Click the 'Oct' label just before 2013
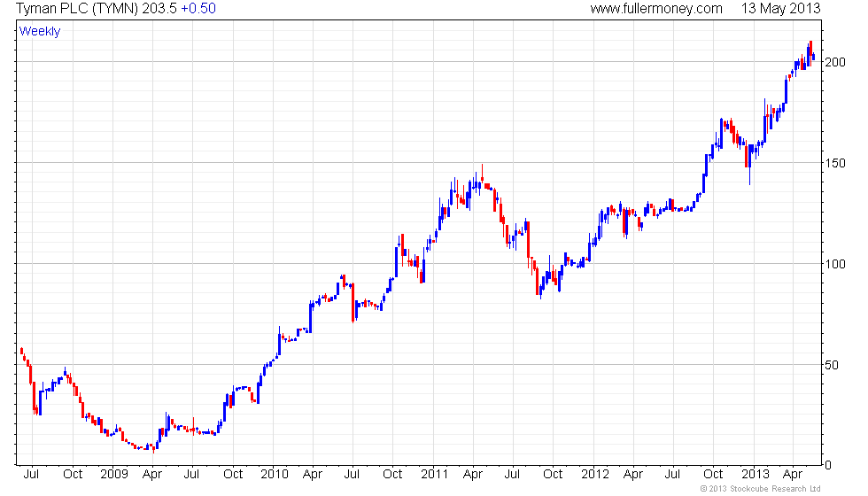 pos(713,474)
